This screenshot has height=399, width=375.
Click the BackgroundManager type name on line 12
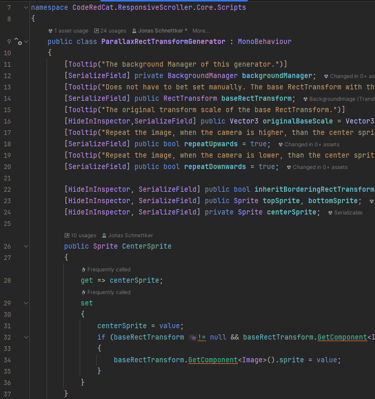pos(203,76)
